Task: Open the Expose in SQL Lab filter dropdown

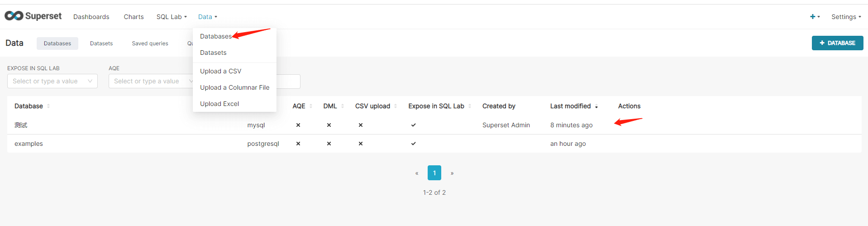Action: pos(52,81)
